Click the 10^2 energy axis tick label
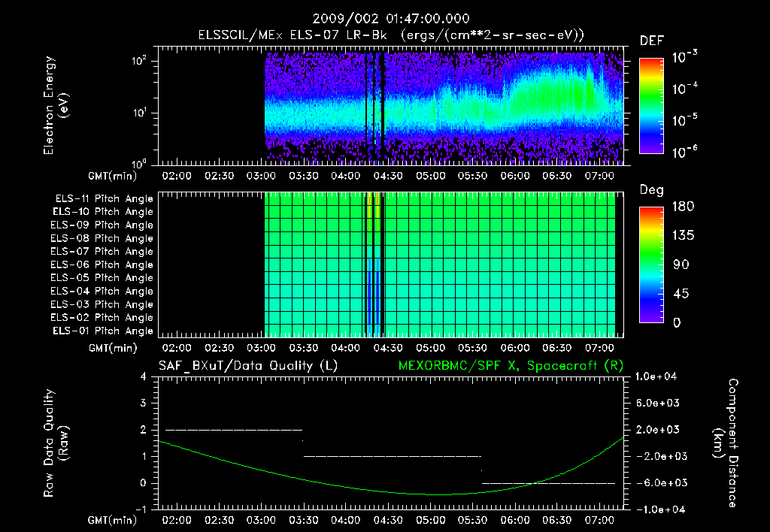The width and height of the screenshot is (770, 532). [x=139, y=61]
